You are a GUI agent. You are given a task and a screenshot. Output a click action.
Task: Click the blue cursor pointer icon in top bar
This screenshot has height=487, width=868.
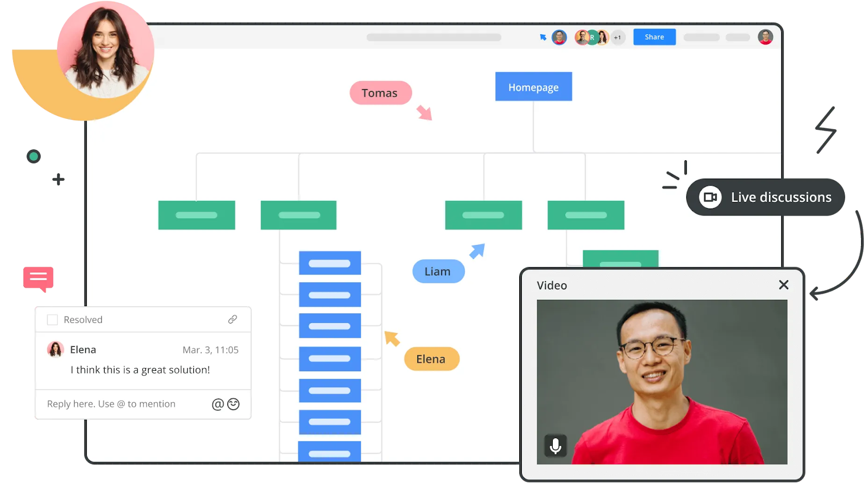542,37
